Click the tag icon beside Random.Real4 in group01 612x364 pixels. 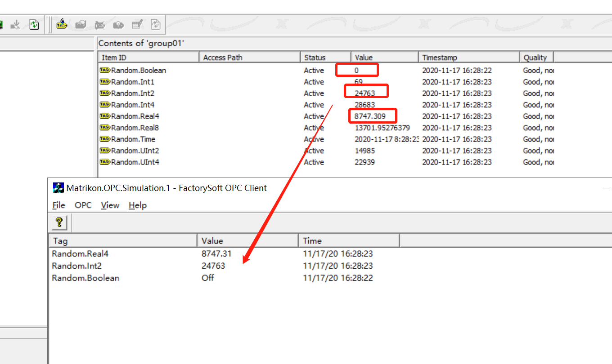pos(105,116)
